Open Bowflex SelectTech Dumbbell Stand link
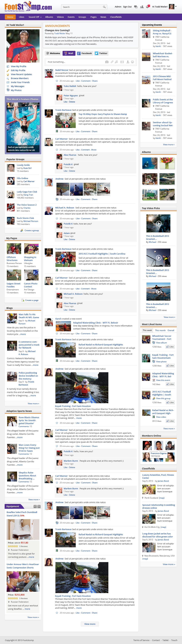 click(22, 514)
